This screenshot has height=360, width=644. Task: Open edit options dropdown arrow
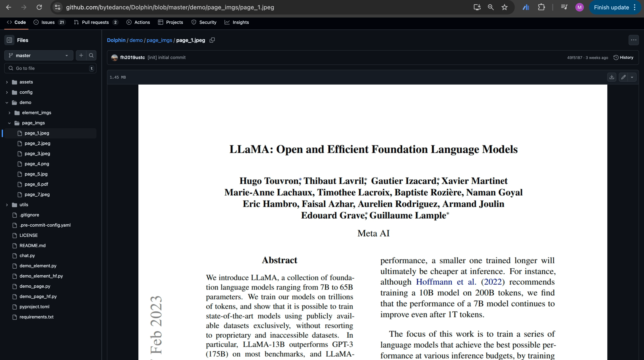(632, 77)
